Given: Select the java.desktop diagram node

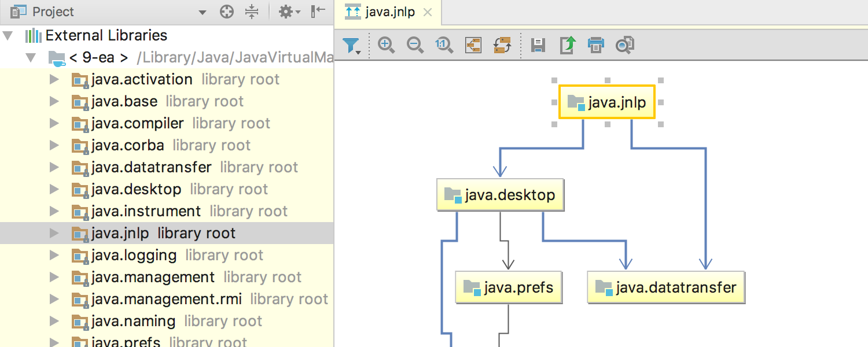Looking at the screenshot, I should (x=500, y=195).
